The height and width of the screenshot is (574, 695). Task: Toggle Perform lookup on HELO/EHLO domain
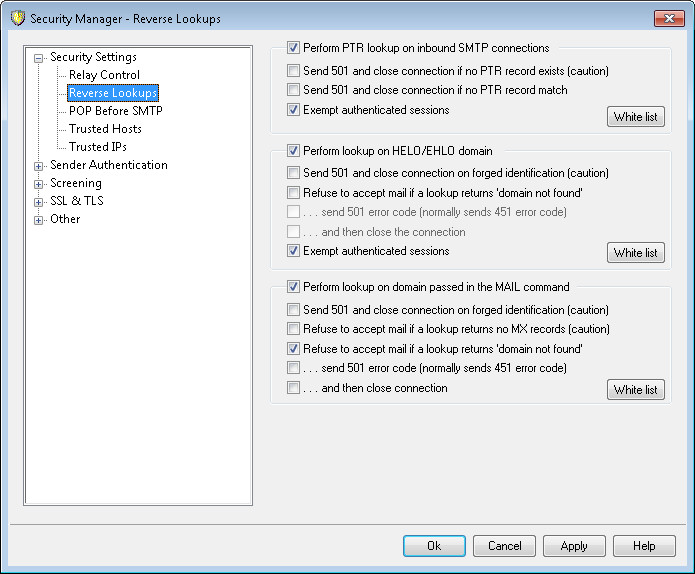[x=293, y=151]
